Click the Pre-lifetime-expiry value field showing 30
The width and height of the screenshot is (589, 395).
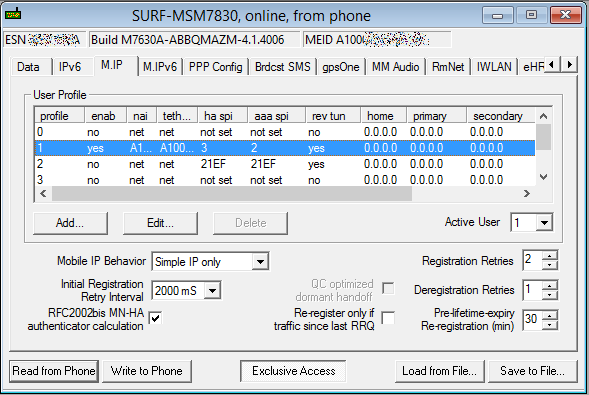533,320
